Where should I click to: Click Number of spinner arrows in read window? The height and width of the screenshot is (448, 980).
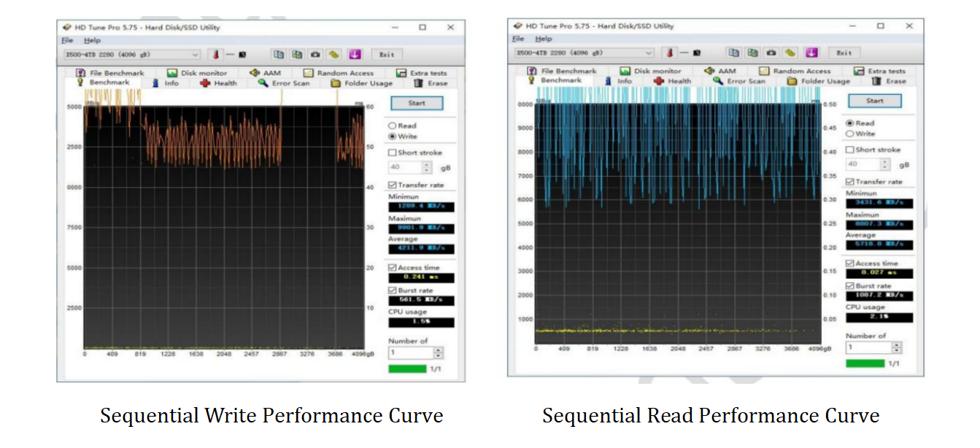tap(897, 348)
